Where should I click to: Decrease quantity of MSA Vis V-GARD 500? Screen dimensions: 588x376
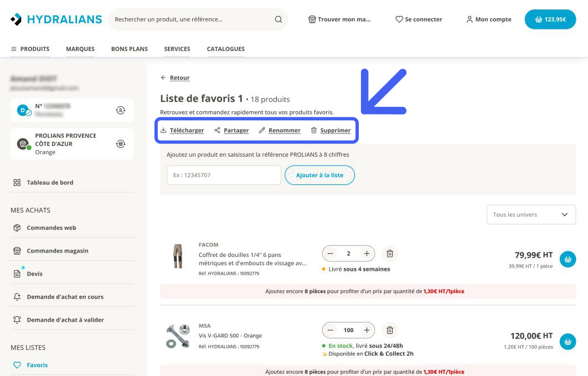tap(331, 330)
